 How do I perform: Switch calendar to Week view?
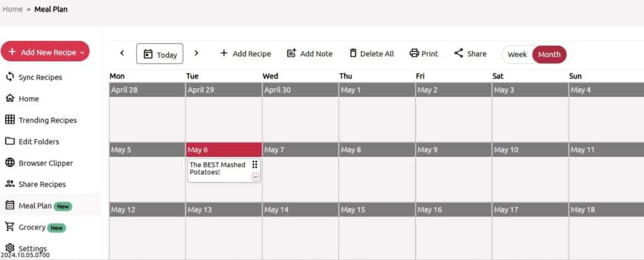click(x=517, y=54)
